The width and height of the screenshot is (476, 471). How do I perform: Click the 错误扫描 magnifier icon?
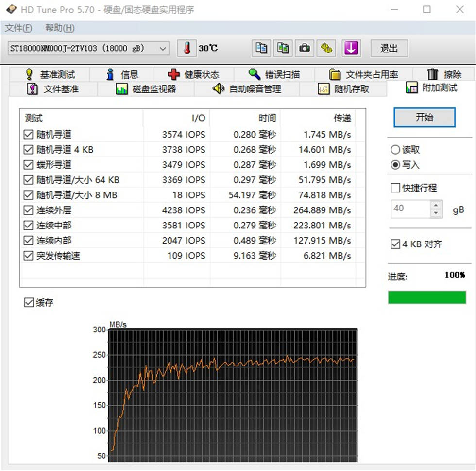(x=254, y=74)
